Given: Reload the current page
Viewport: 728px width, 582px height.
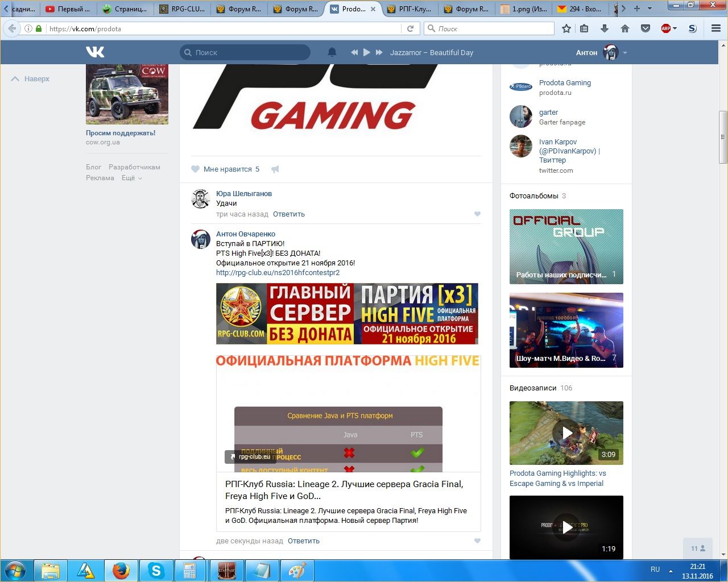Looking at the screenshot, I should [x=410, y=28].
